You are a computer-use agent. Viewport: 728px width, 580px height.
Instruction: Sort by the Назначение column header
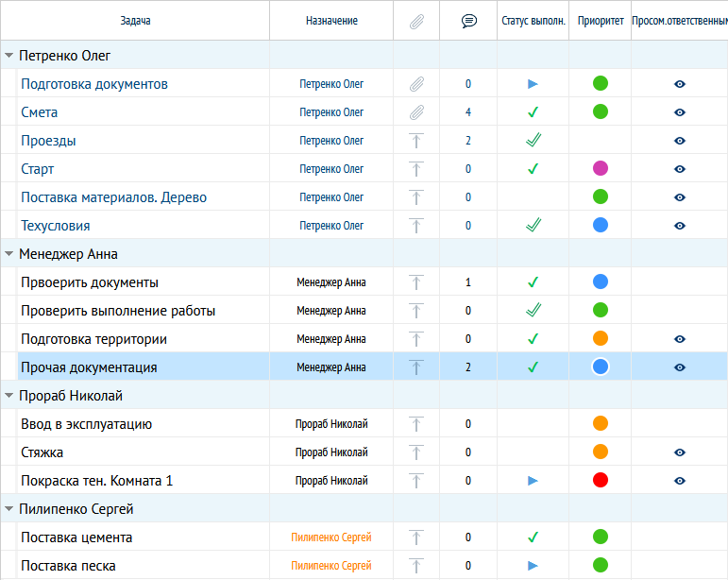click(331, 21)
